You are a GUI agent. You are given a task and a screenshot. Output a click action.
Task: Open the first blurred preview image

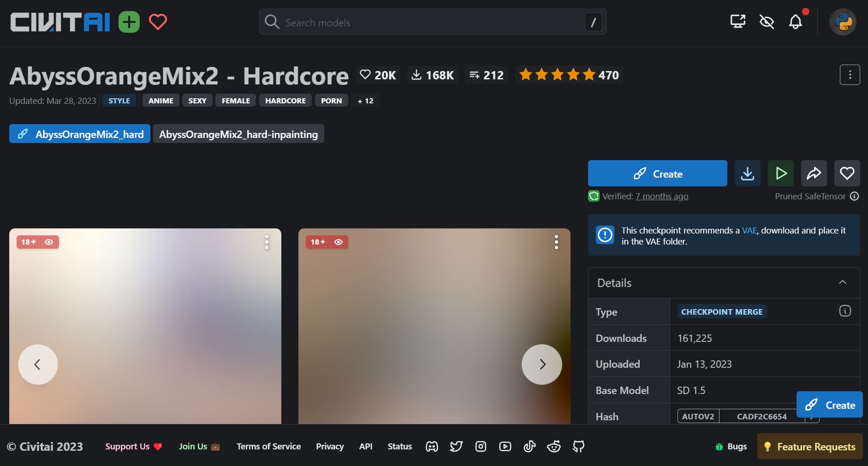[145, 326]
